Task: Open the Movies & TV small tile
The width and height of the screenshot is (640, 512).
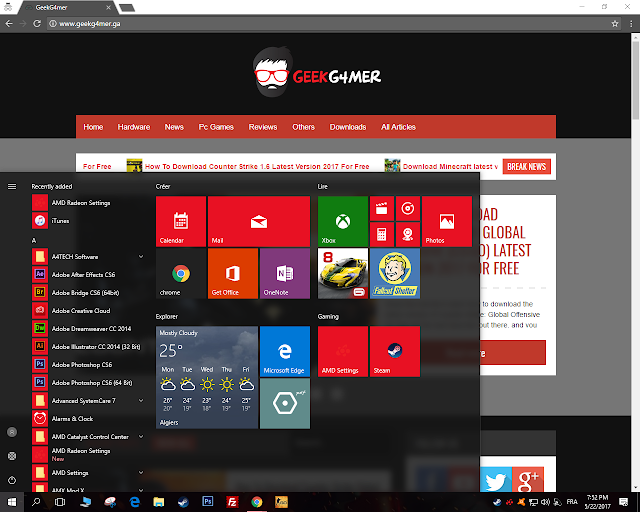Action: click(x=382, y=208)
